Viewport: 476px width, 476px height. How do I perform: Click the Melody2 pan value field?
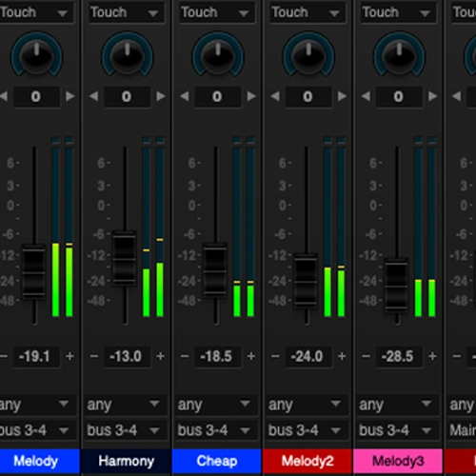[x=307, y=96]
